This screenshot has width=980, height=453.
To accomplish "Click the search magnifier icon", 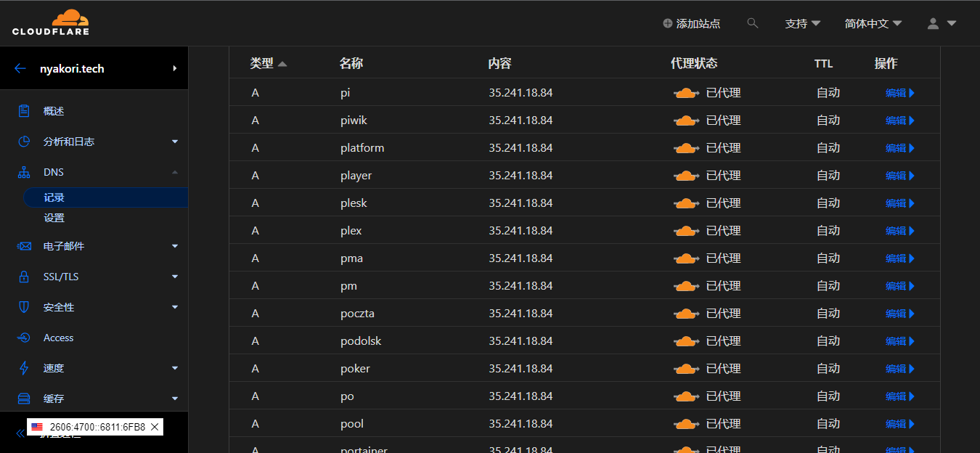I will (753, 23).
